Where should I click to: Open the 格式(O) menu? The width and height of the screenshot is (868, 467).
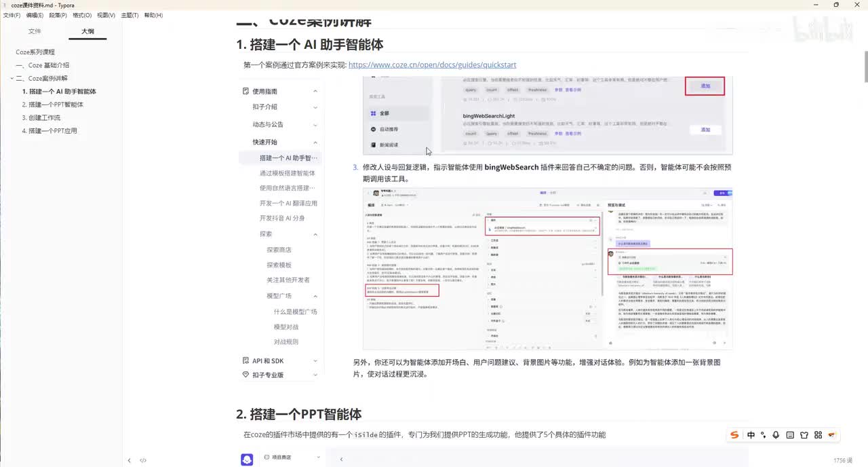[82, 15]
